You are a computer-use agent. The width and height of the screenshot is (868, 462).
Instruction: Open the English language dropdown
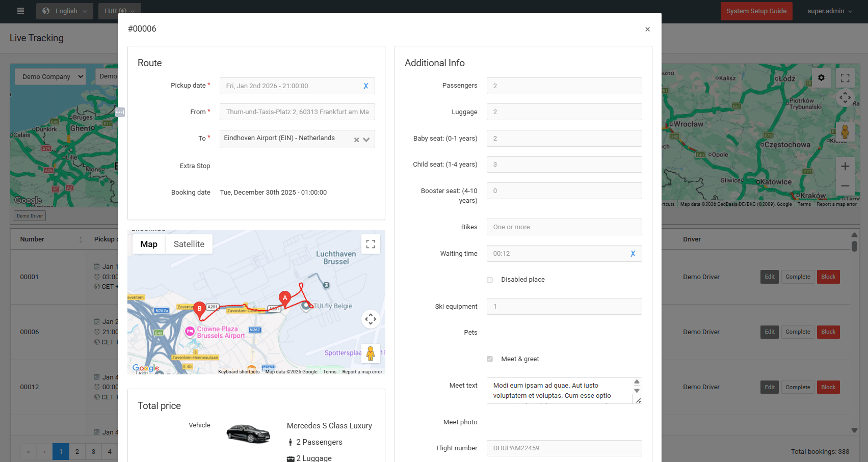coord(65,11)
